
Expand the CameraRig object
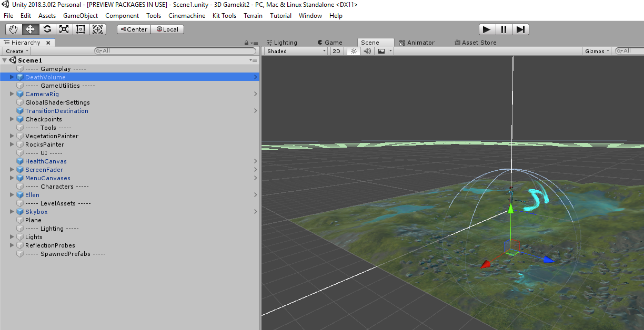pyautogui.click(x=12, y=94)
